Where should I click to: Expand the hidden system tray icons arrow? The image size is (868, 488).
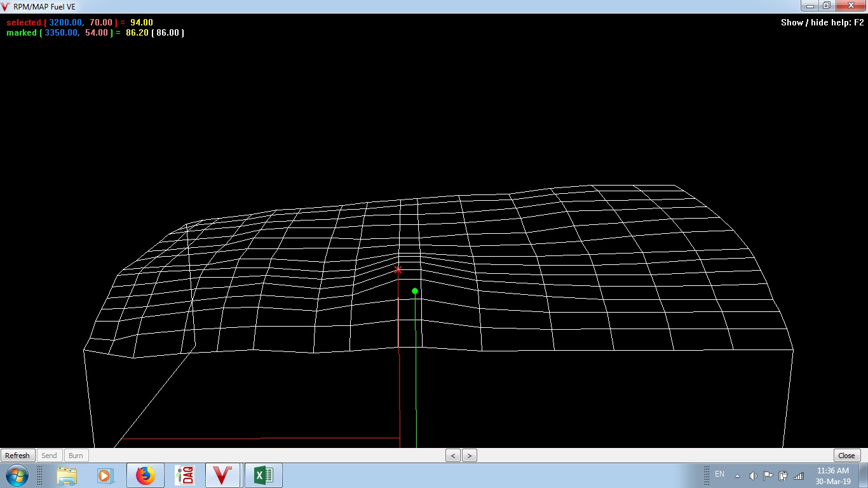737,475
